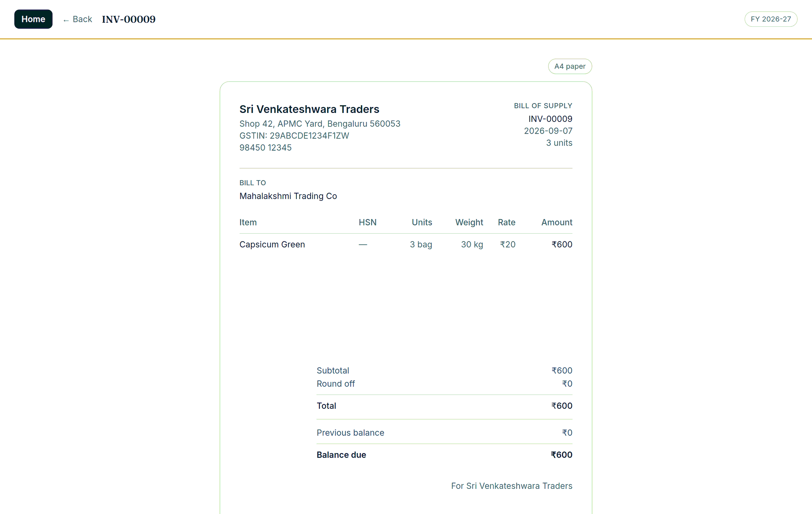This screenshot has height=514, width=812.
Task: Select customer name Mahalakshmi Trading Co
Action: point(288,196)
